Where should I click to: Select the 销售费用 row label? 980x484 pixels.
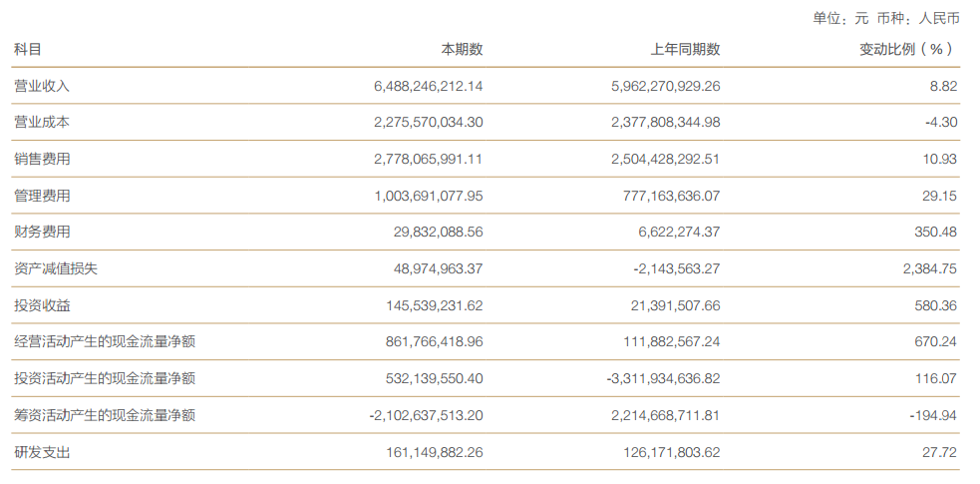pos(42,160)
